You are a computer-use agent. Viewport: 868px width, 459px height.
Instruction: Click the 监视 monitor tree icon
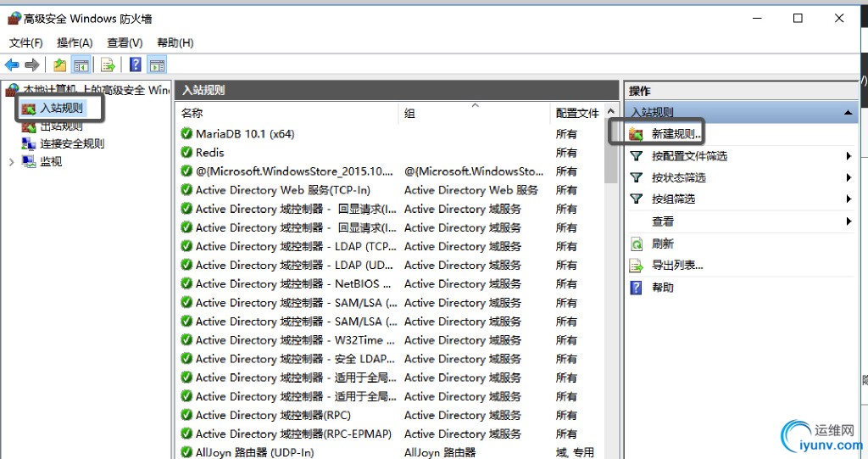click(28, 161)
